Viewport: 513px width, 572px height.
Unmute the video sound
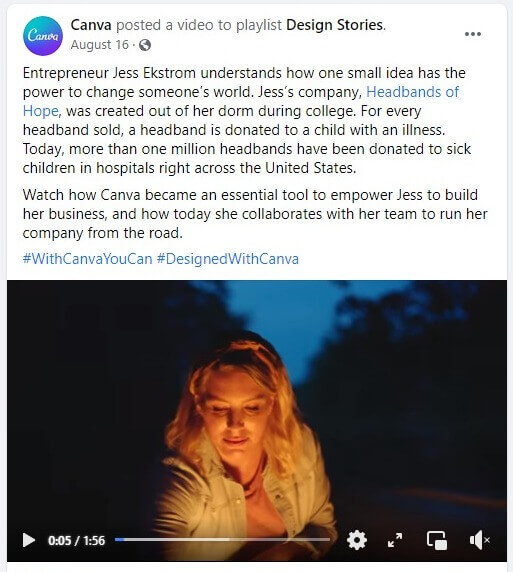480,540
